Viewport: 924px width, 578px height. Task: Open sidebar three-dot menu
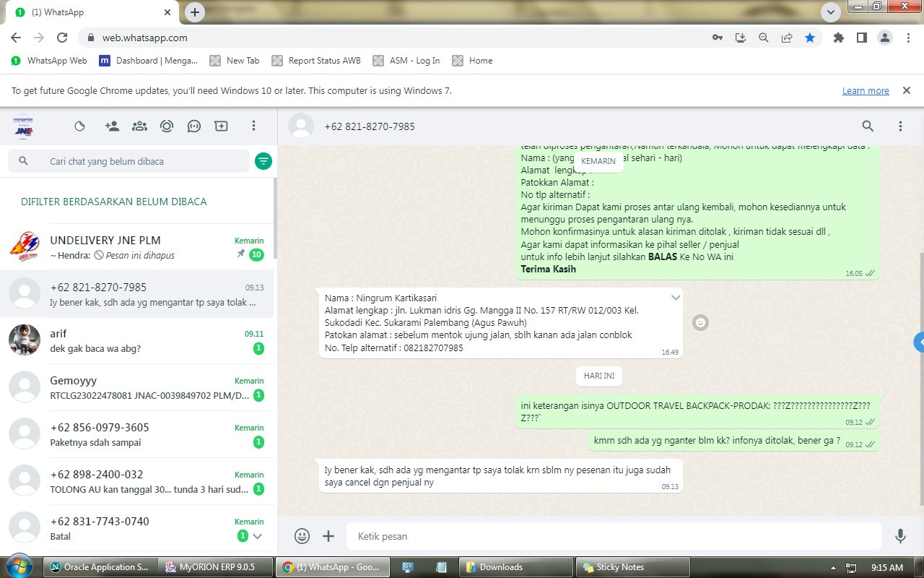coord(253,126)
